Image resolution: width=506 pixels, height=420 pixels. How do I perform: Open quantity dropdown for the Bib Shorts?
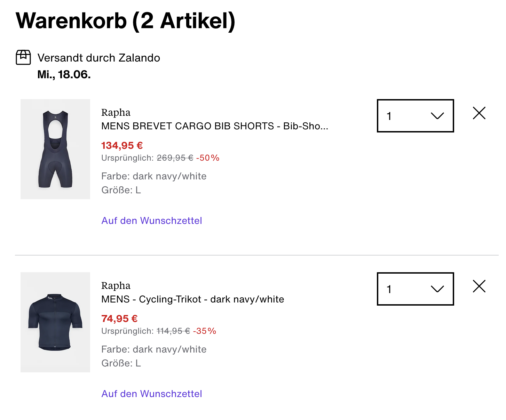click(415, 116)
